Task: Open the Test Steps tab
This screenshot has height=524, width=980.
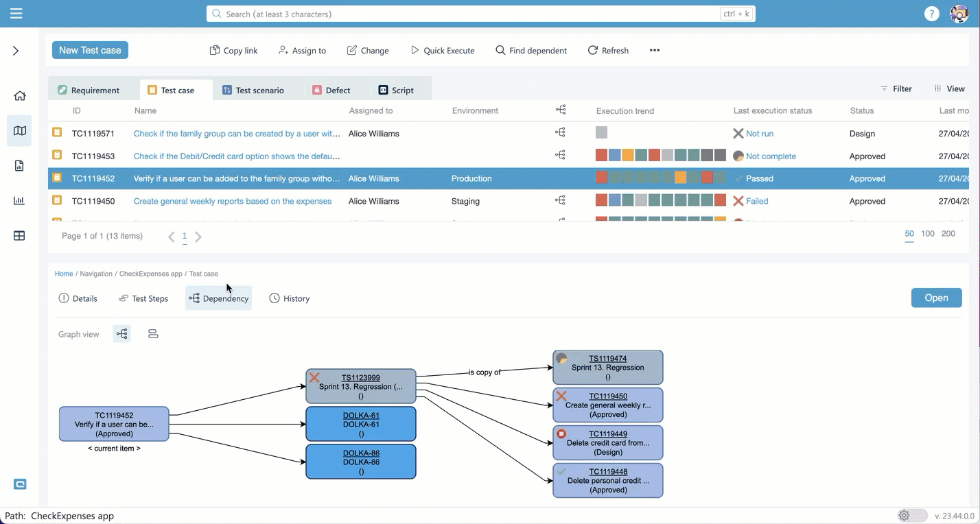Action: point(143,298)
